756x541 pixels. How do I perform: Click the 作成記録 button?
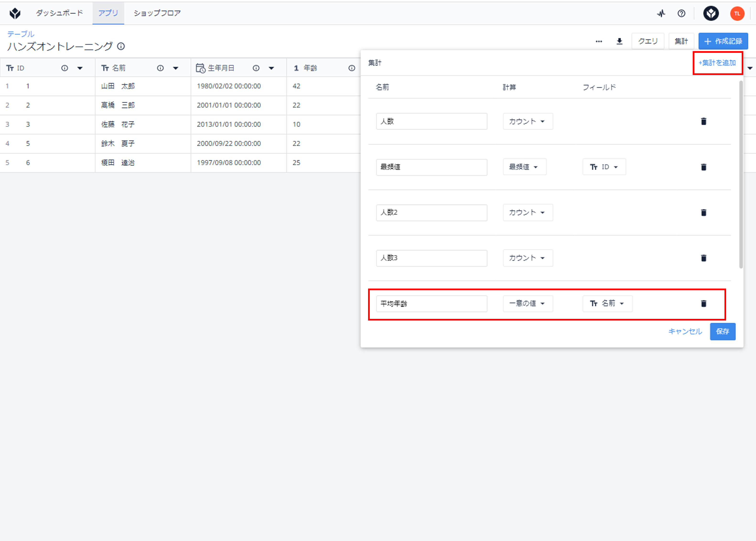723,41
